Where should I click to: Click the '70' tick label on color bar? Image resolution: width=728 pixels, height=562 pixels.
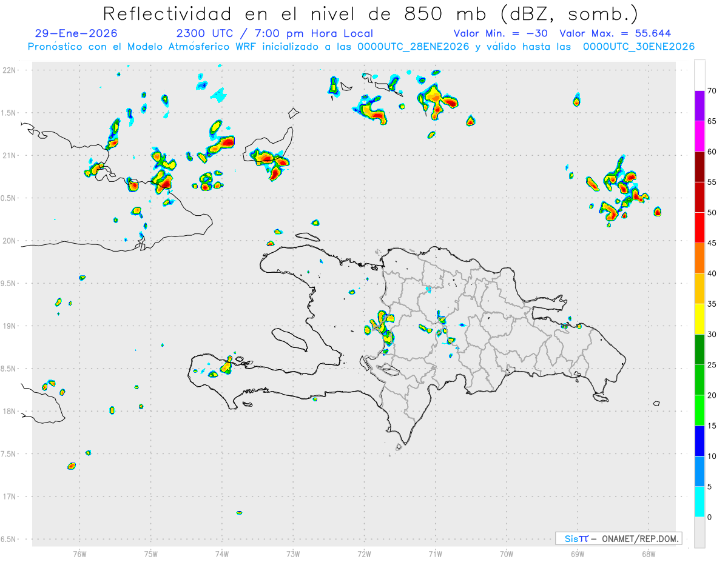tap(712, 91)
